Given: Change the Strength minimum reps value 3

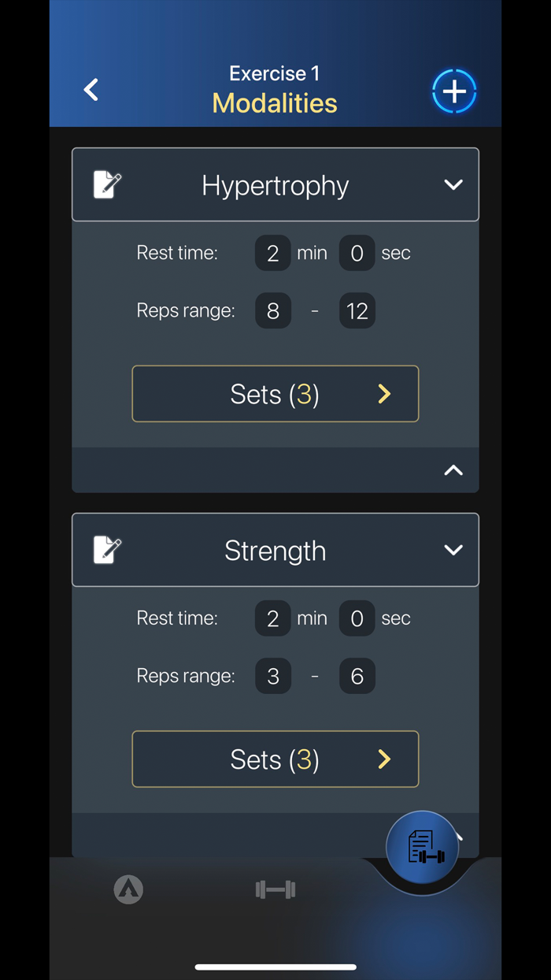Looking at the screenshot, I should pos(272,676).
